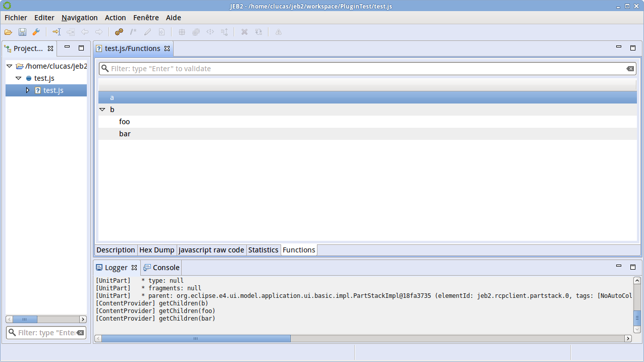
Task: Expand the selected test.js unit node
Action: coord(28,90)
